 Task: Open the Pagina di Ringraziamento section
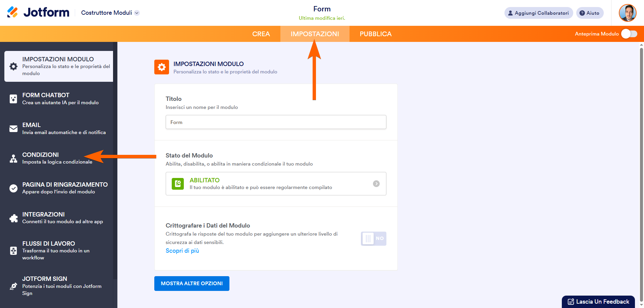point(59,188)
